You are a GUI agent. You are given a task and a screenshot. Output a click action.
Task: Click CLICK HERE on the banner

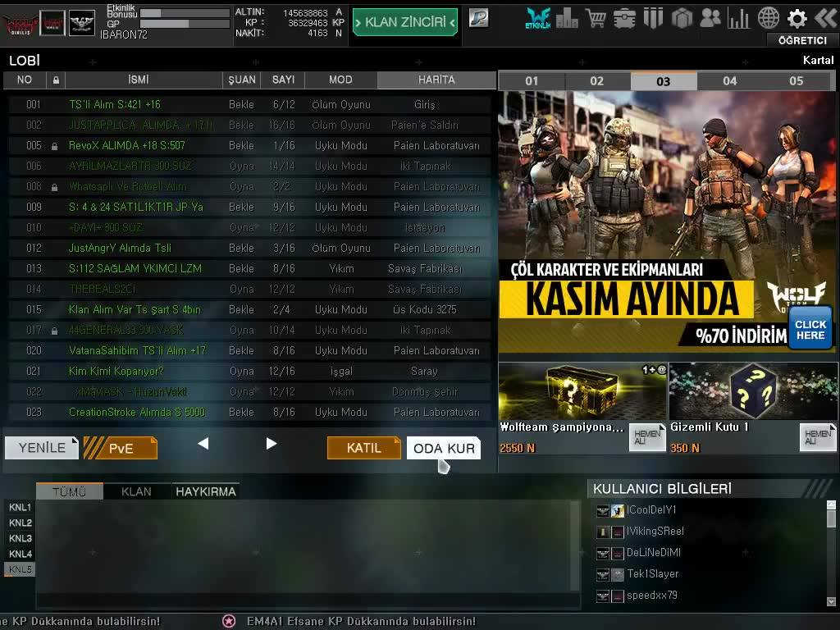[x=810, y=330]
